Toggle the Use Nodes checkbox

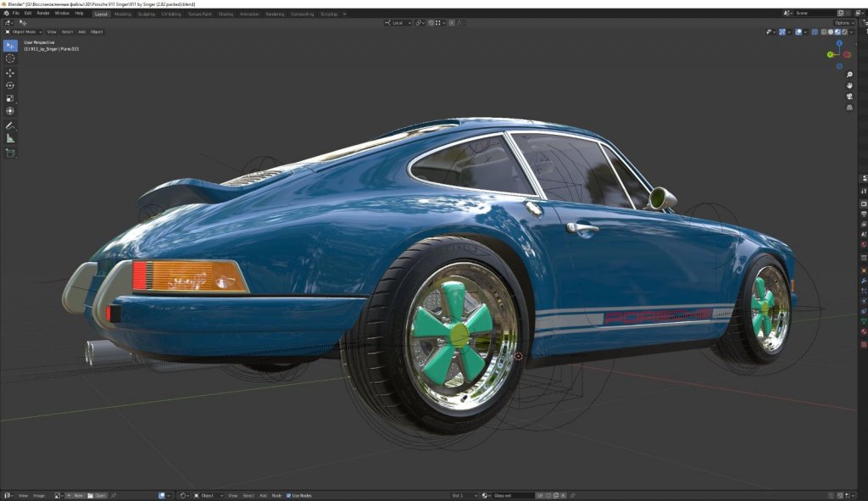click(289, 495)
